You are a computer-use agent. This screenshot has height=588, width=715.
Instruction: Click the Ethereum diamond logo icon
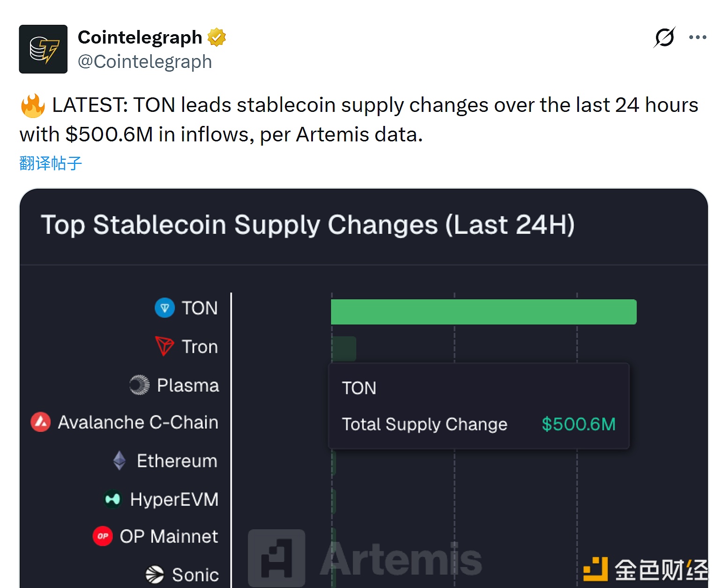pos(119,461)
